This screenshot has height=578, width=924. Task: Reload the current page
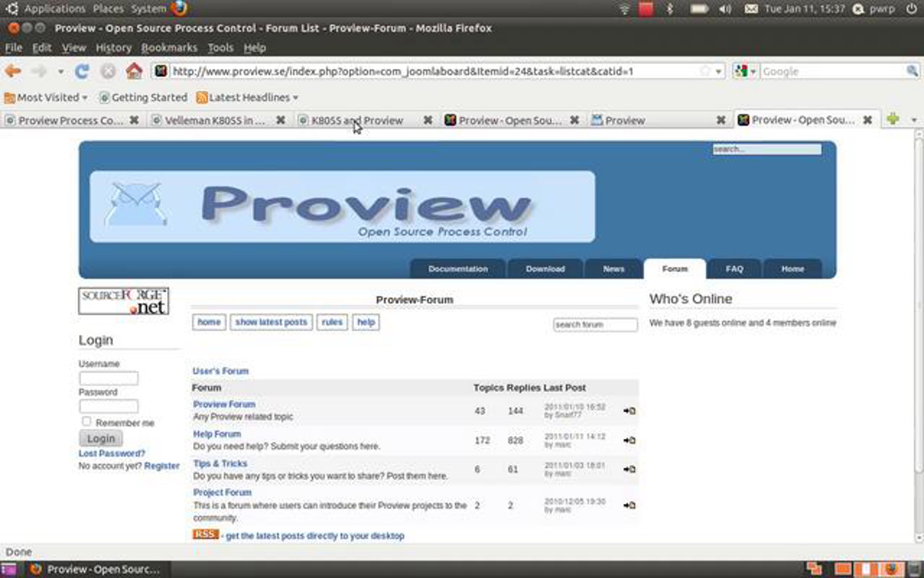(82, 71)
